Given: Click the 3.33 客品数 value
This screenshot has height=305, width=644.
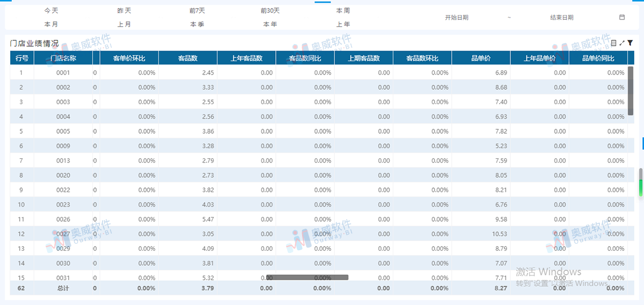Looking at the screenshot, I should (208, 87).
